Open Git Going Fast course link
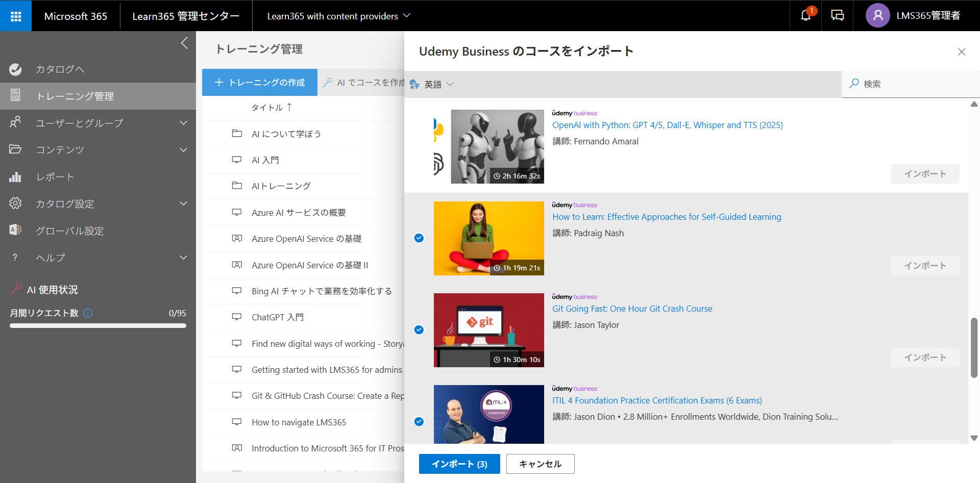980x483 pixels. [x=632, y=309]
